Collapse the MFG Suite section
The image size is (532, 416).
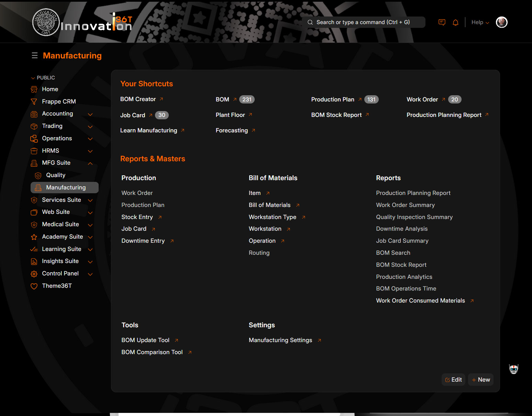(x=90, y=163)
